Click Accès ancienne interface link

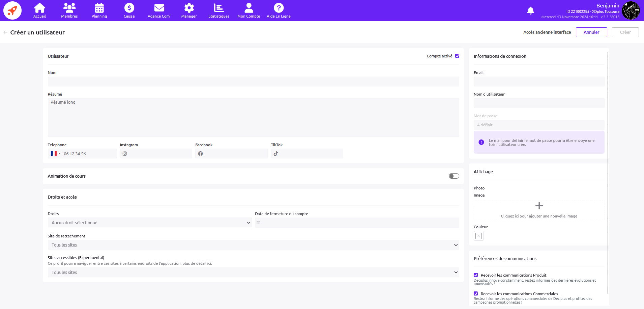coord(547,32)
